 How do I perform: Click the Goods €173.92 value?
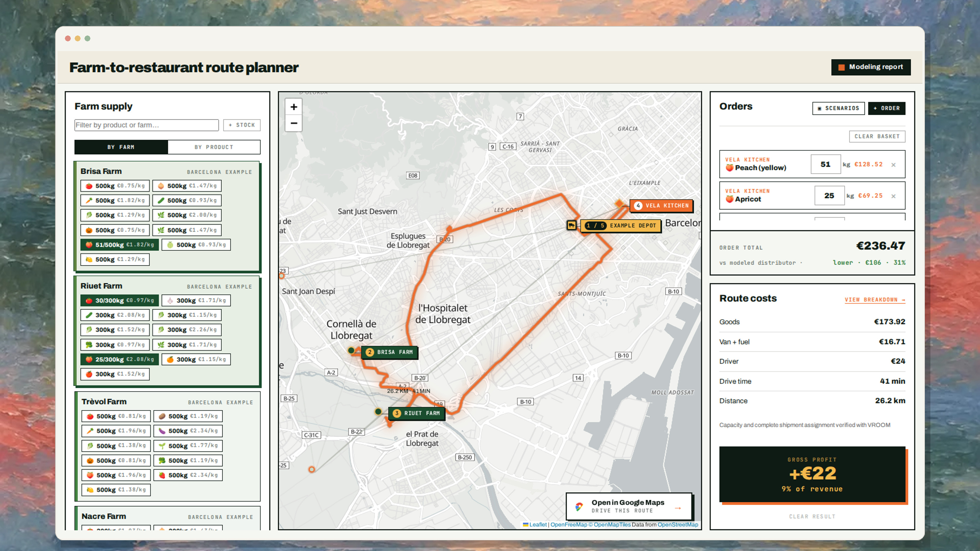tap(889, 322)
